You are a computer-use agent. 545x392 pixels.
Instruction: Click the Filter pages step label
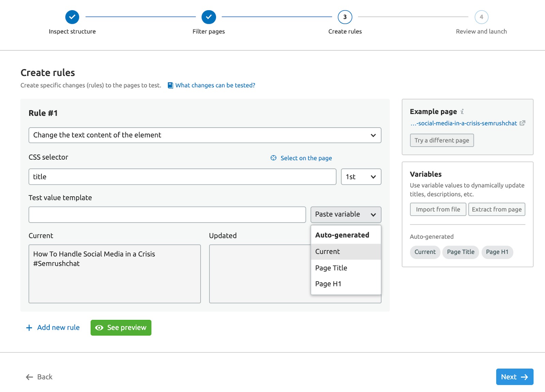click(x=209, y=32)
